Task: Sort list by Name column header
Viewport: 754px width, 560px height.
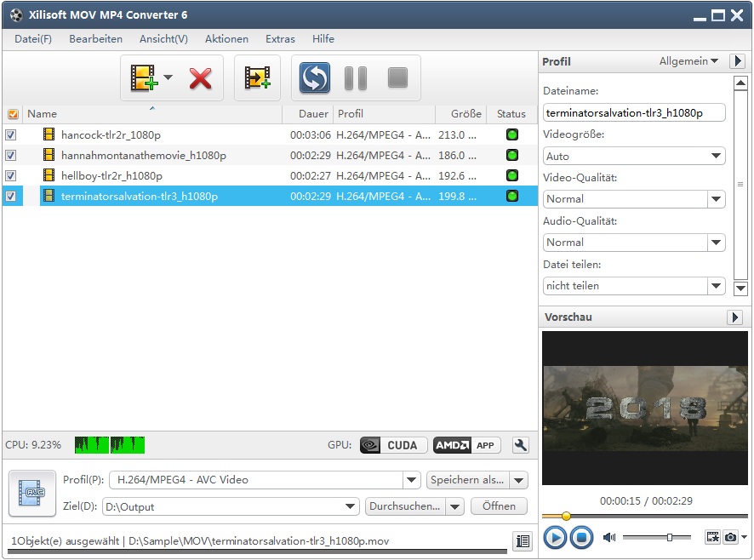Action: tap(152, 114)
